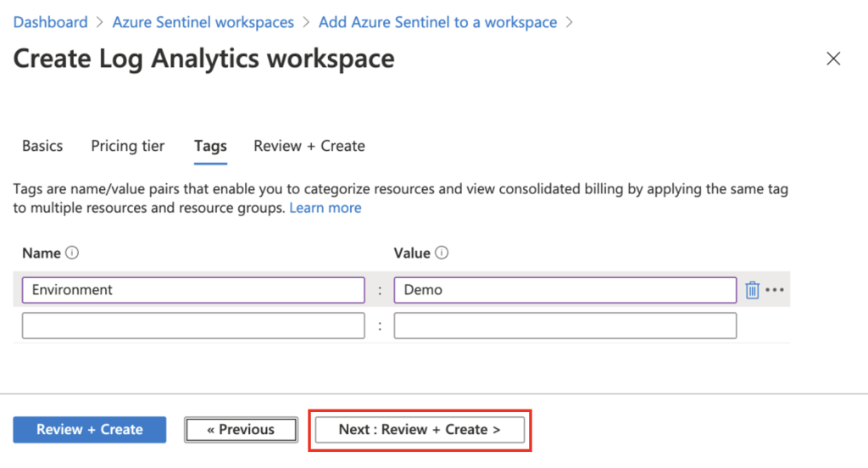This screenshot has height=468, width=868.
Task: Delete the Environment tag with trash icon
Action: point(752,290)
